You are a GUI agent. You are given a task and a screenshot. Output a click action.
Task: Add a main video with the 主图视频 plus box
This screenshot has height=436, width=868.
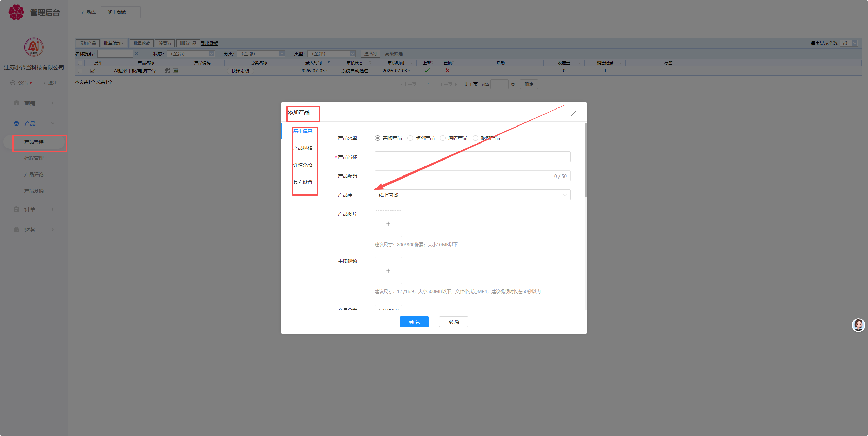point(388,271)
